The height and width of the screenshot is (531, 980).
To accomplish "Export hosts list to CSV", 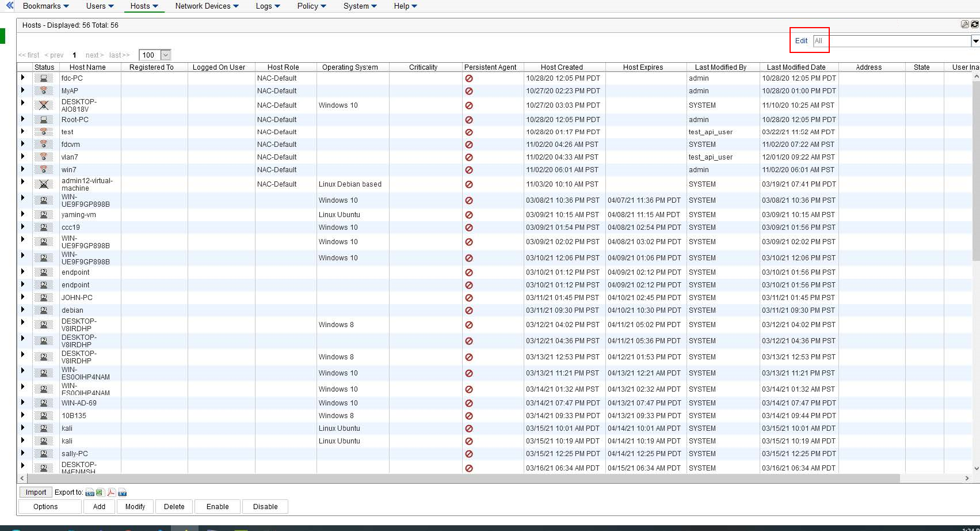I will point(90,492).
